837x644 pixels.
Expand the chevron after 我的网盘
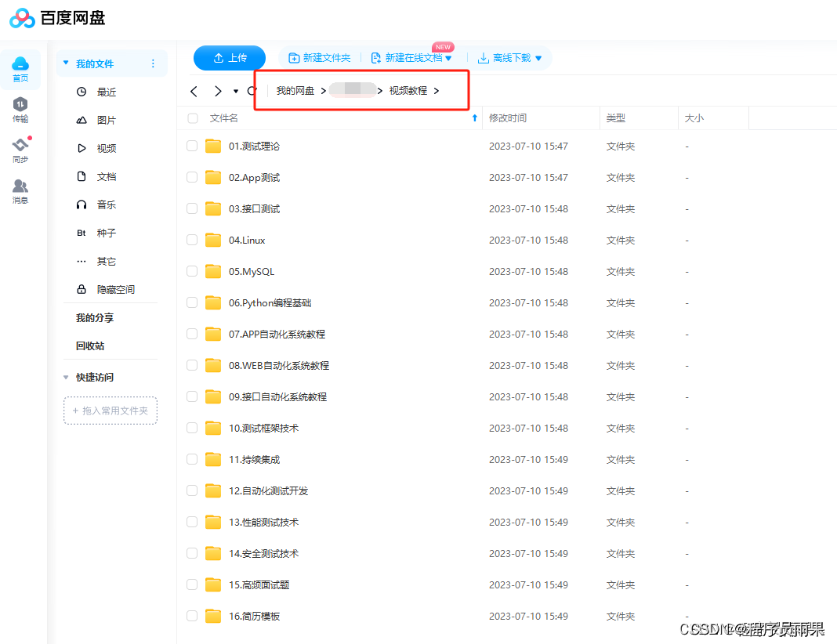(x=324, y=91)
